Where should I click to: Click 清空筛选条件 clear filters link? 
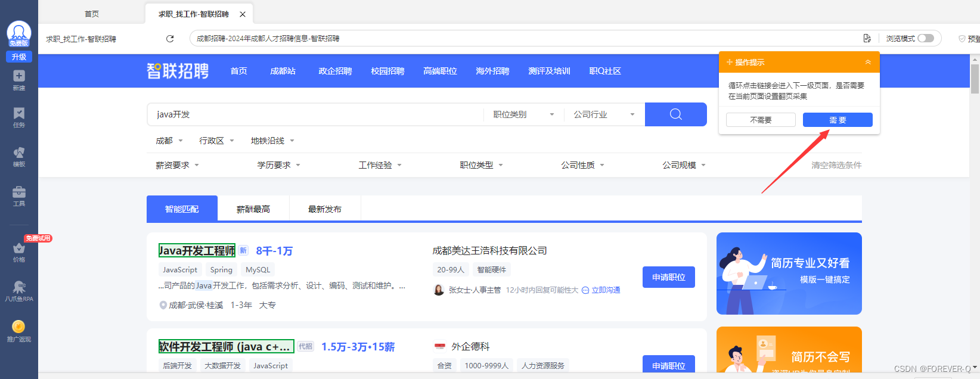tap(836, 165)
